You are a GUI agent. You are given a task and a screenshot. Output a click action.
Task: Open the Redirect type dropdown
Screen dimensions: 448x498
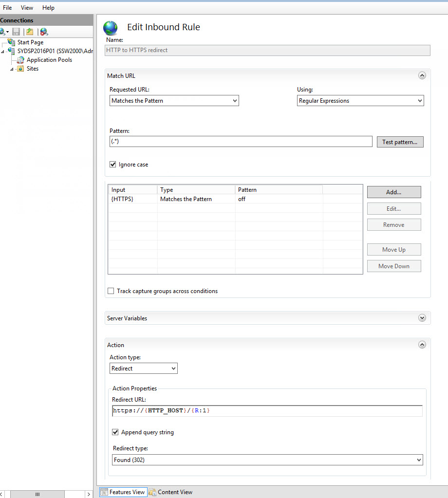267,460
